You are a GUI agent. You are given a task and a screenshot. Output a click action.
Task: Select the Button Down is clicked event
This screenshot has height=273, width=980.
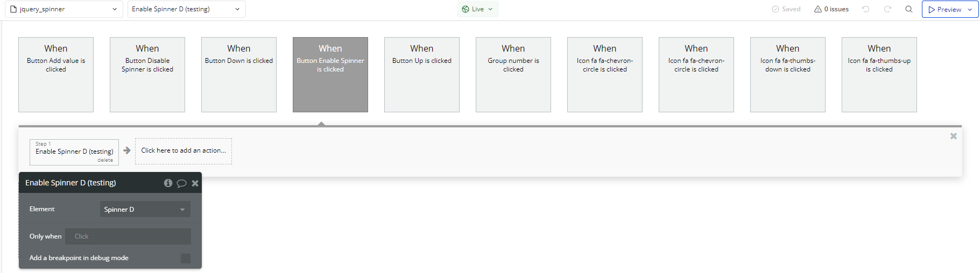tap(239, 75)
